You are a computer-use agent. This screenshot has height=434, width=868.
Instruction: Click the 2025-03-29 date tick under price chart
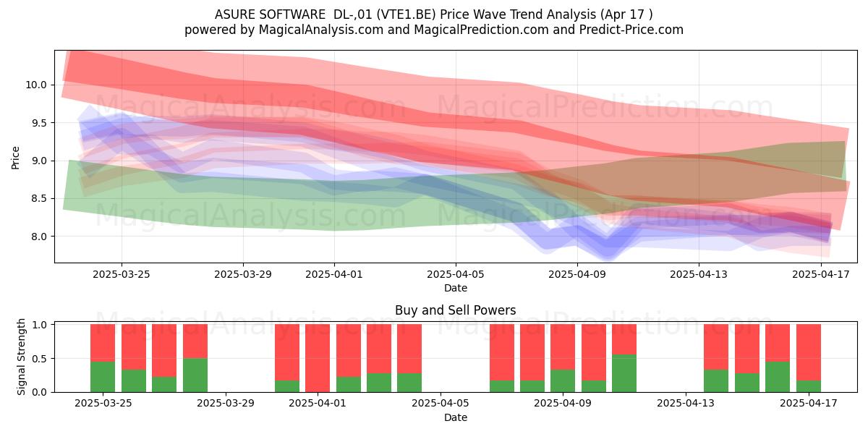(243, 274)
